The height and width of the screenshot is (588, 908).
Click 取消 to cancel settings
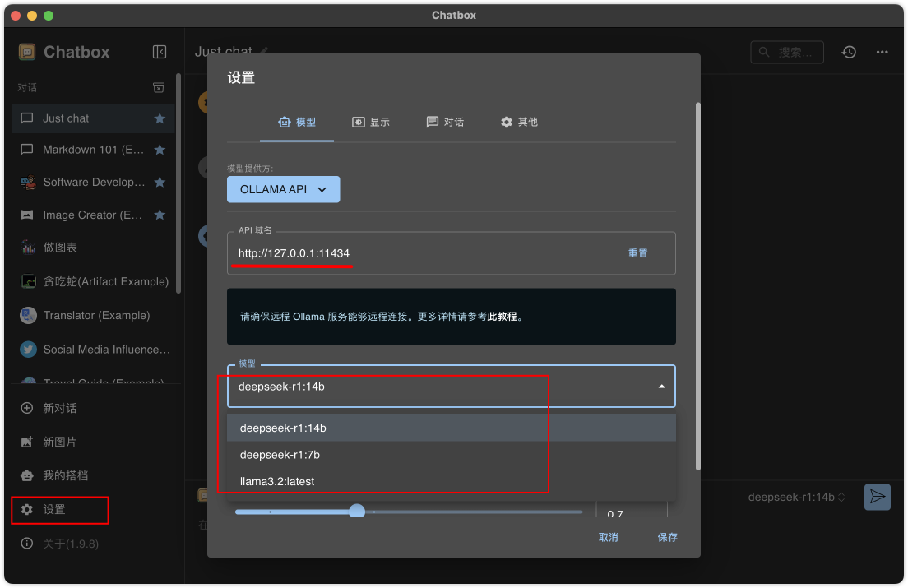[x=608, y=537]
